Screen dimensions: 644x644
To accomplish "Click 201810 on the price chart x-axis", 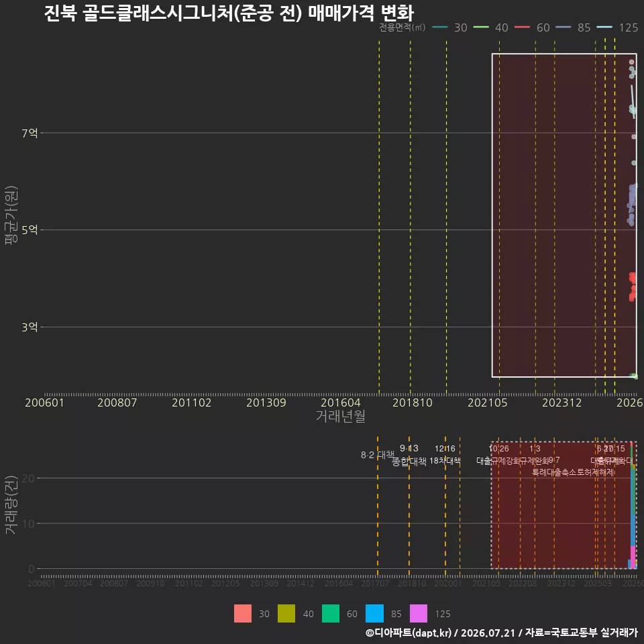I will pos(413,402).
